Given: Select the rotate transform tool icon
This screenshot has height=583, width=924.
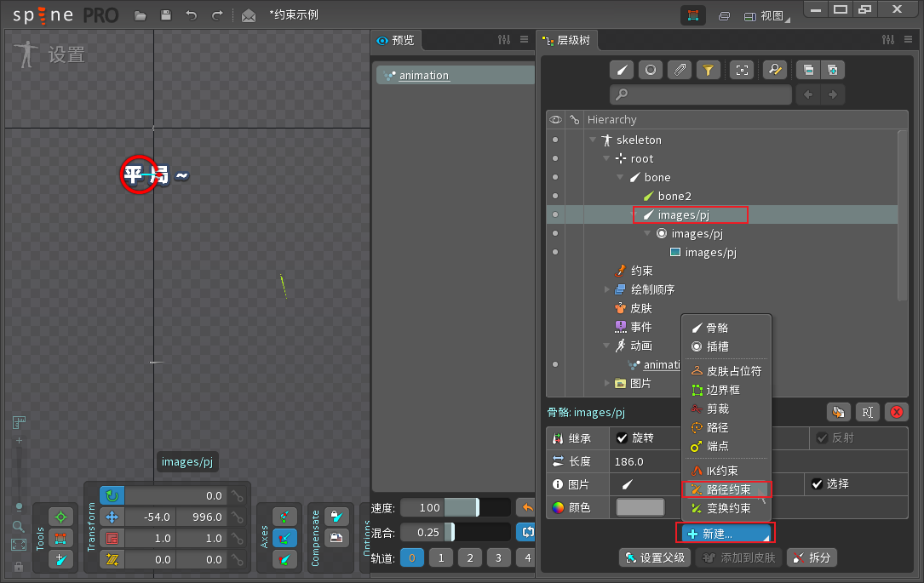Looking at the screenshot, I should [112, 495].
